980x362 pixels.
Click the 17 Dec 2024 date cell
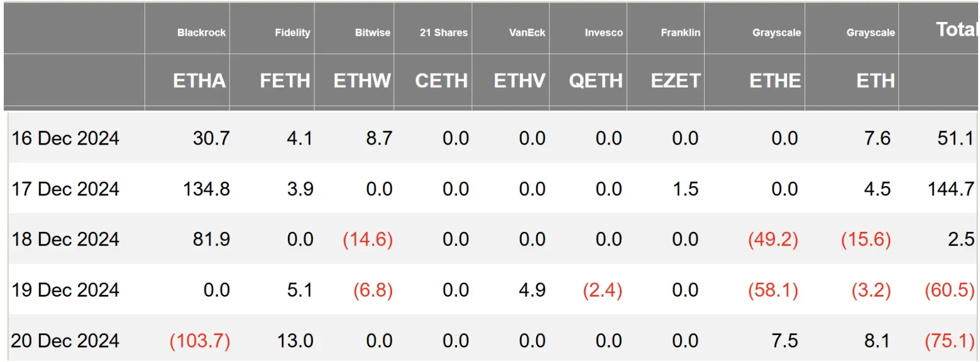pos(65,189)
